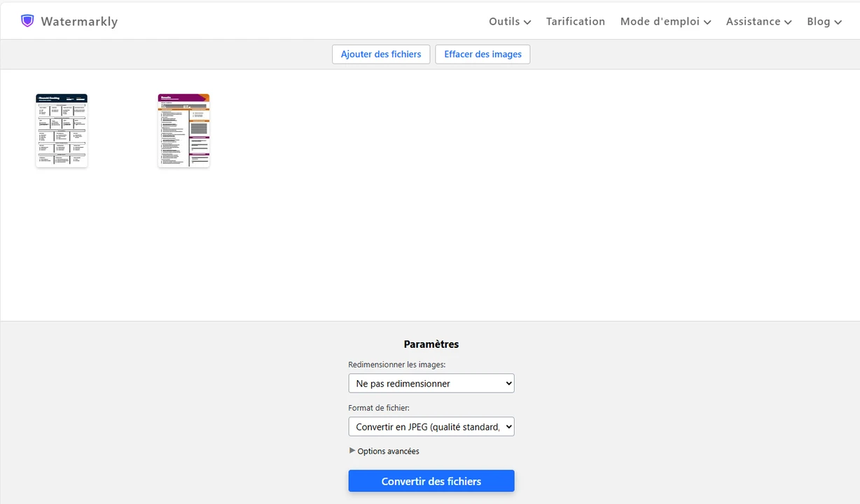Screen dimensions: 860x504
Task: Click the Options avancées label text
Action: coord(388,451)
